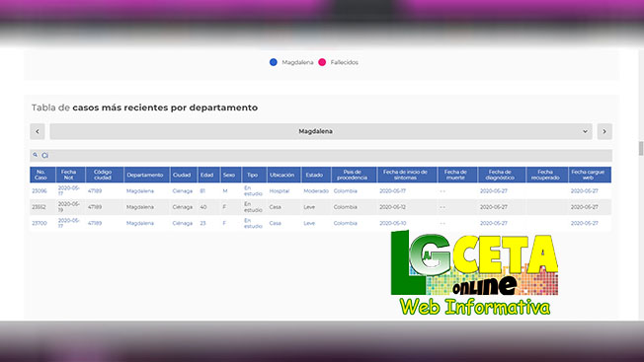Open case number 23700 row
Screen dimensions: 644x362
coord(40,224)
